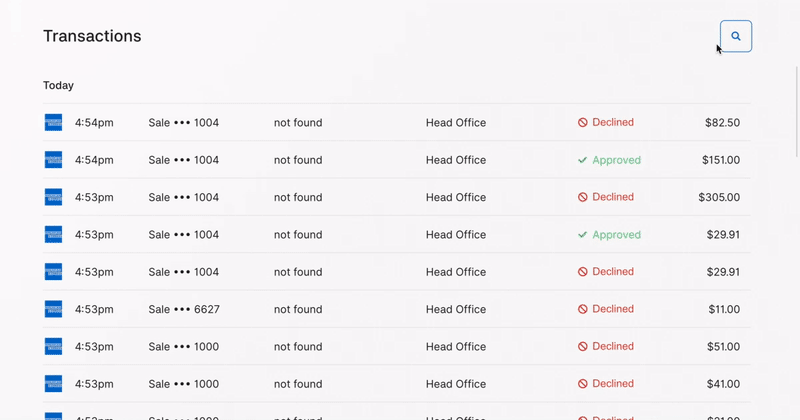Select the $305.00 amount

[719, 198]
